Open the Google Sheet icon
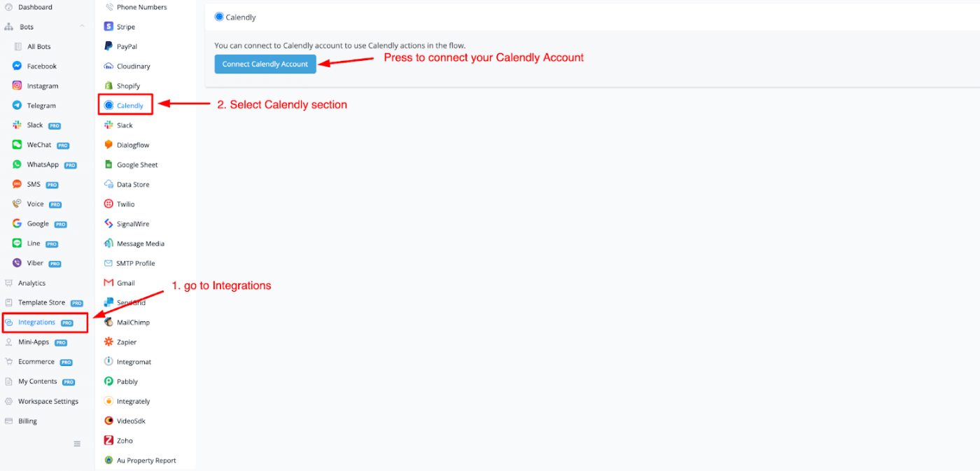Viewport: 980px width, 471px height. click(x=108, y=164)
